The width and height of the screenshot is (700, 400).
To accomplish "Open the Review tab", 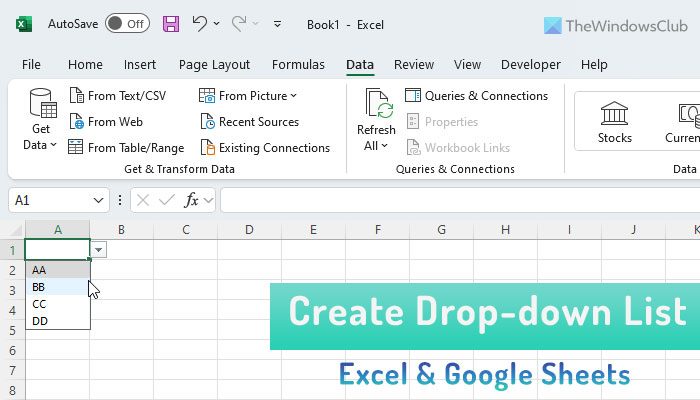I will pyautogui.click(x=414, y=65).
